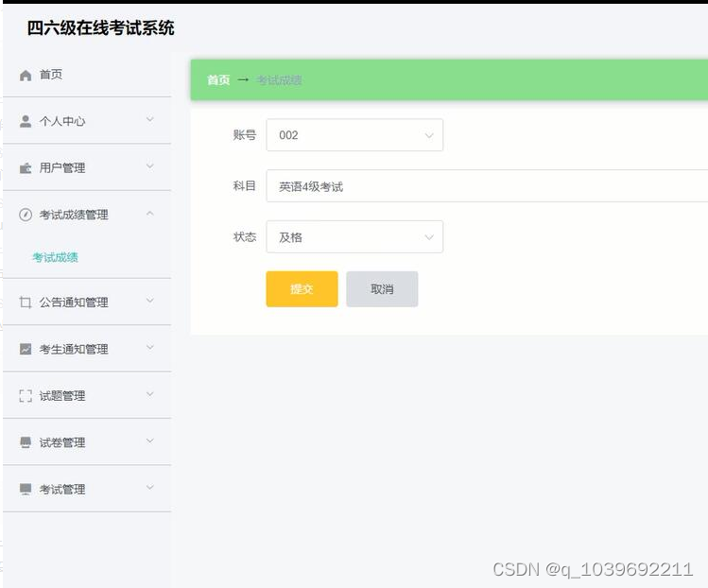Click the 账号 field label
Image resolution: width=708 pixels, height=588 pixels.
click(x=244, y=135)
